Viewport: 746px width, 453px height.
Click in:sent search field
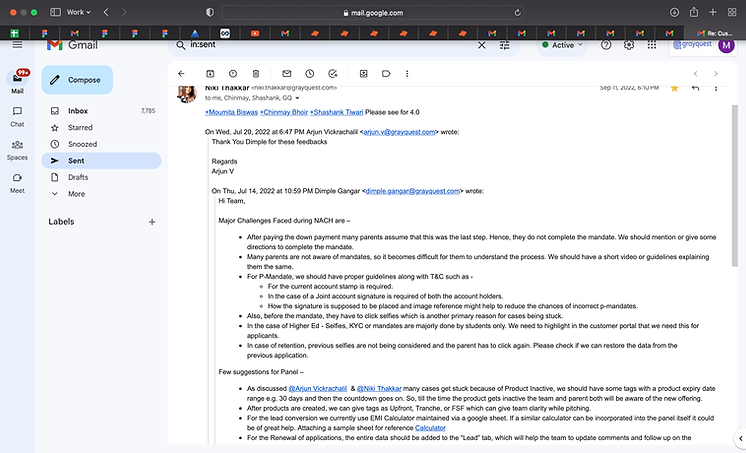coord(328,45)
